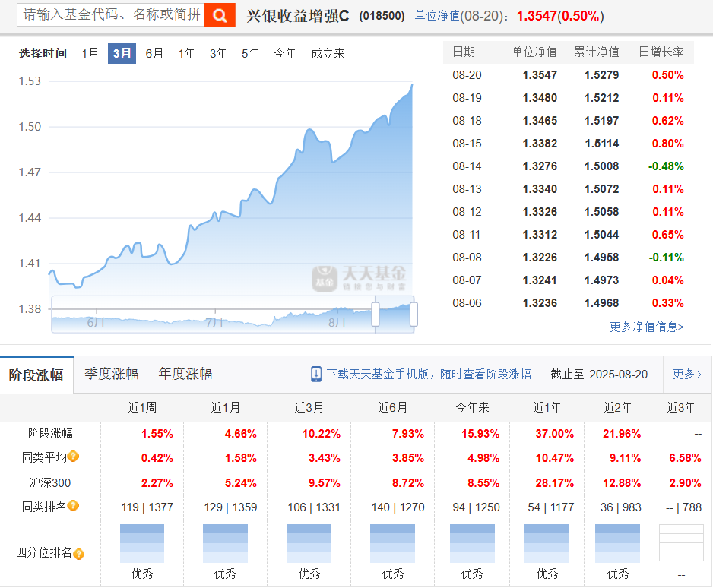Click growth rate 0.65% for 08-11
713x588 pixels.
tap(667, 235)
